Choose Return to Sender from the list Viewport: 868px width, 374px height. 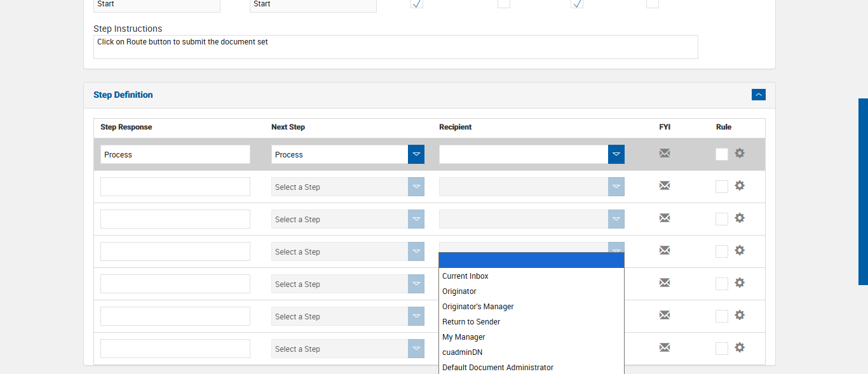click(471, 322)
